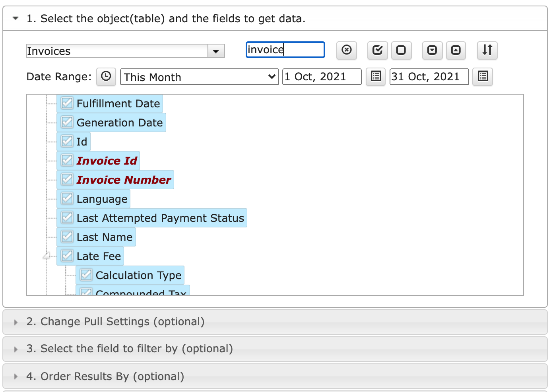Toggle the Fulfillment Date checkbox

pyautogui.click(x=67, y=103)
